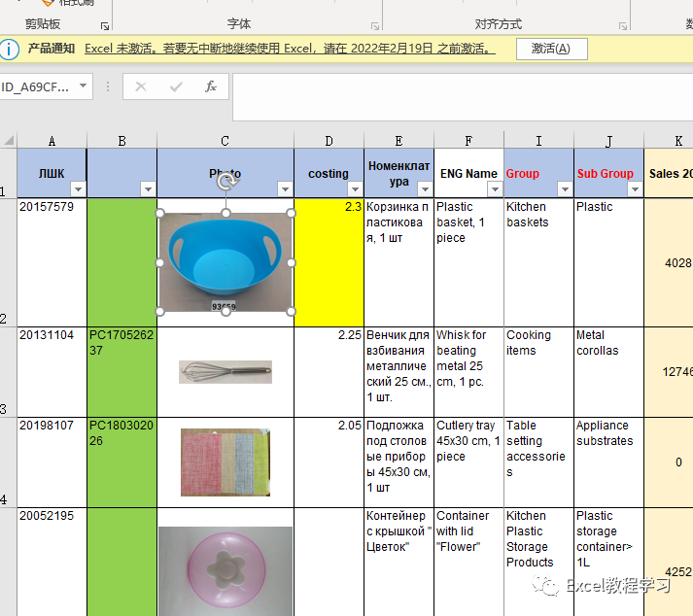This screenshot has width=693, height=616.
Task: Select row 2 header
Action: [8, 262]
